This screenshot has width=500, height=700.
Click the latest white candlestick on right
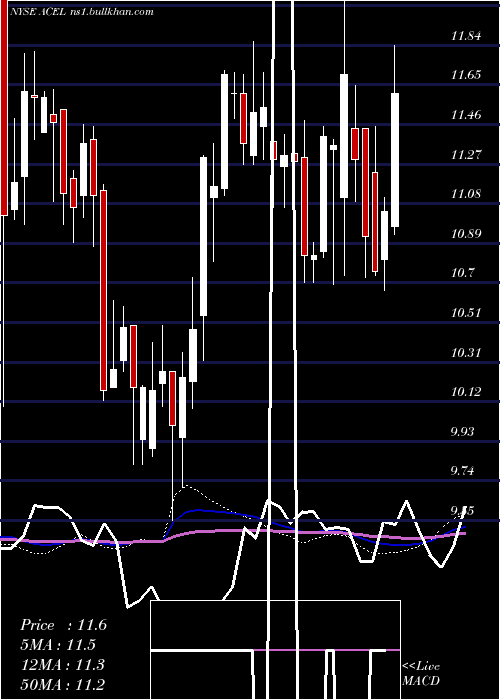click(x=395, y=160)
